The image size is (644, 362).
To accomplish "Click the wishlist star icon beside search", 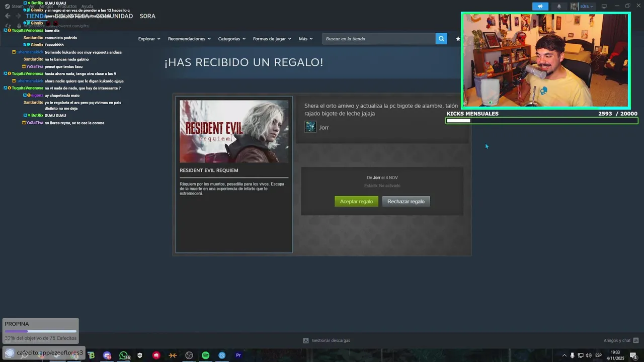I will 458,39.
